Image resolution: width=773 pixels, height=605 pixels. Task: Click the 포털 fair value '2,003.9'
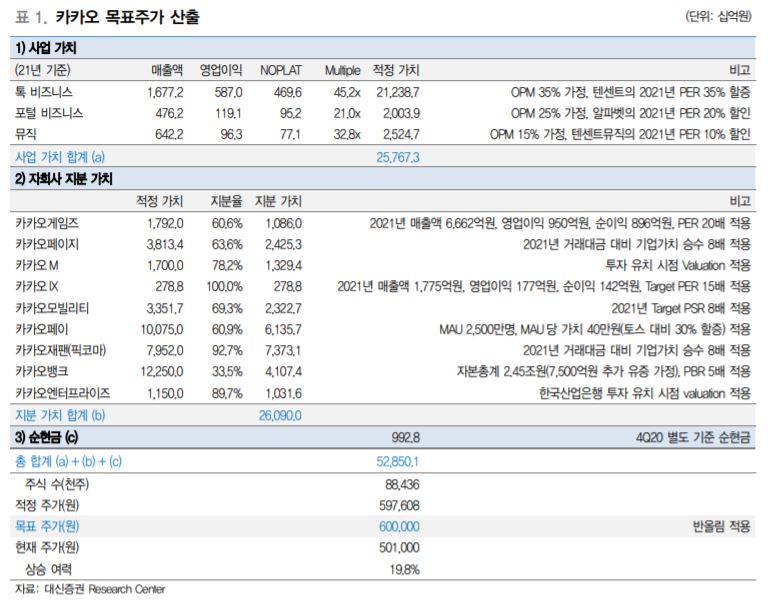tap(401, 113)
